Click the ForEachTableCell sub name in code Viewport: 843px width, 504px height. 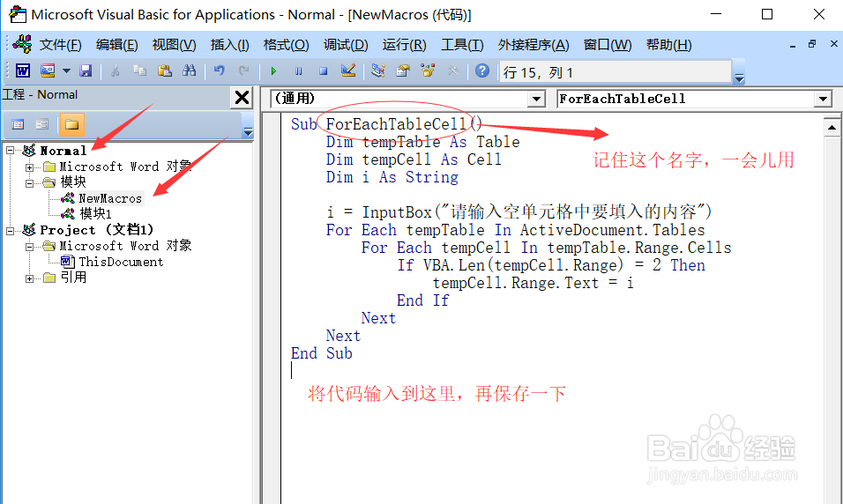point(396,124)
